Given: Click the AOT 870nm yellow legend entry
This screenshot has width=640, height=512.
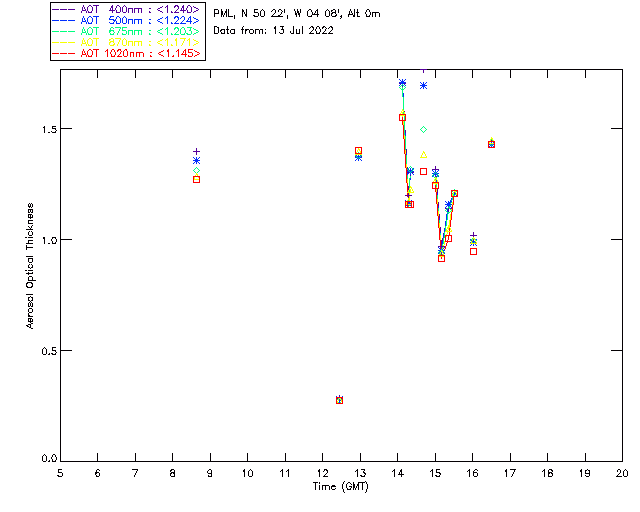Looking at the screenshot, I should click(x=127, y=42).
